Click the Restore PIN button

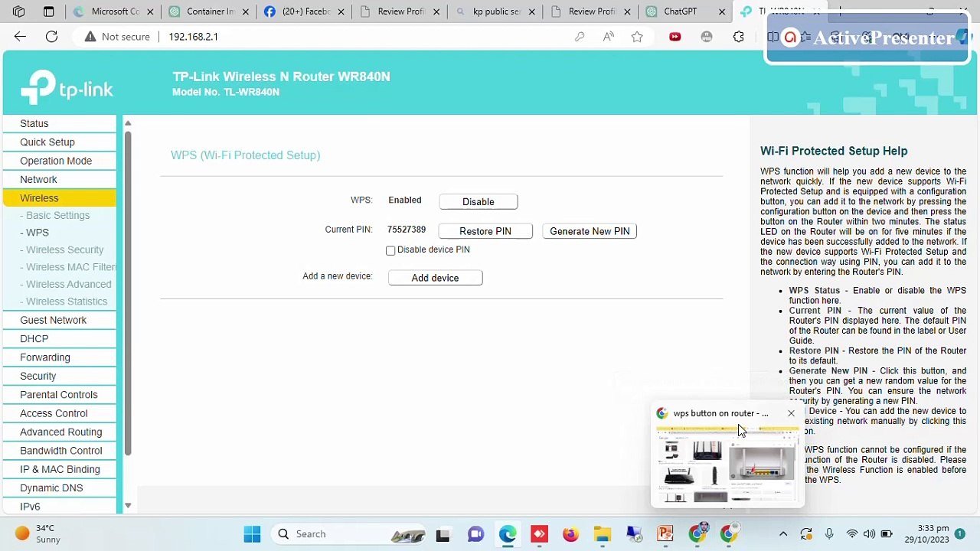[x=485, y=231]
